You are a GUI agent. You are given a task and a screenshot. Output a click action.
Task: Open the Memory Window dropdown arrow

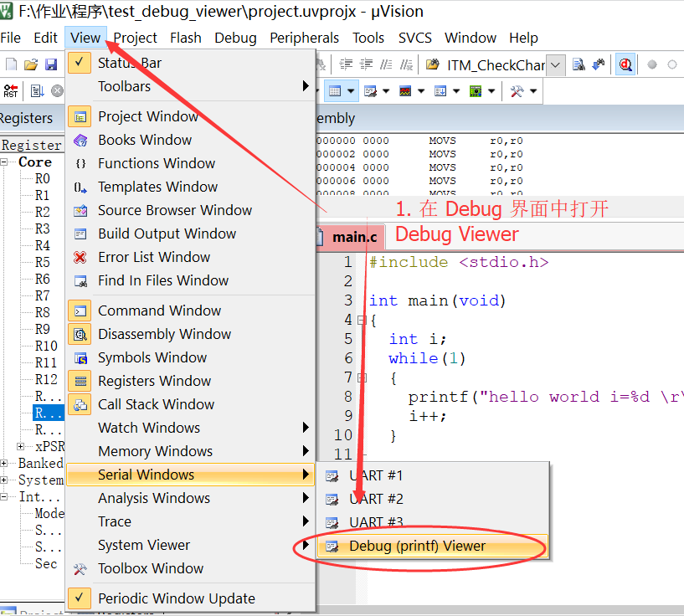[351, 91]
